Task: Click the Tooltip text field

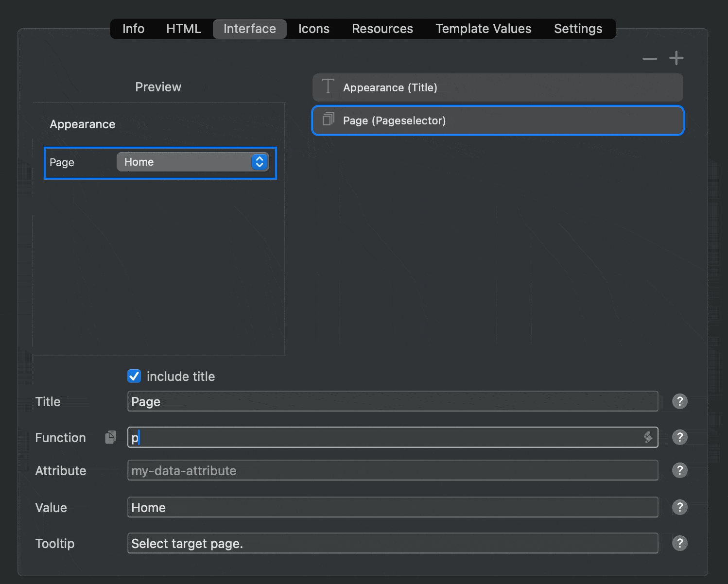Action: point(392,543)
